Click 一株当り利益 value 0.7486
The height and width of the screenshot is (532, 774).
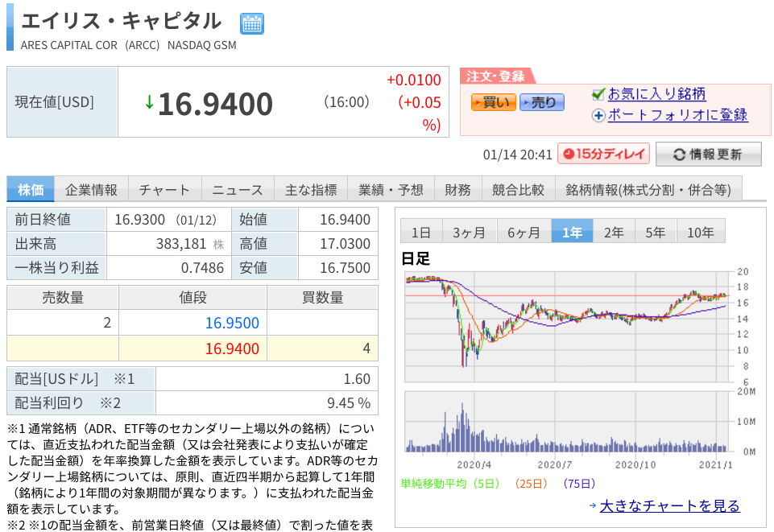point(202,268)
